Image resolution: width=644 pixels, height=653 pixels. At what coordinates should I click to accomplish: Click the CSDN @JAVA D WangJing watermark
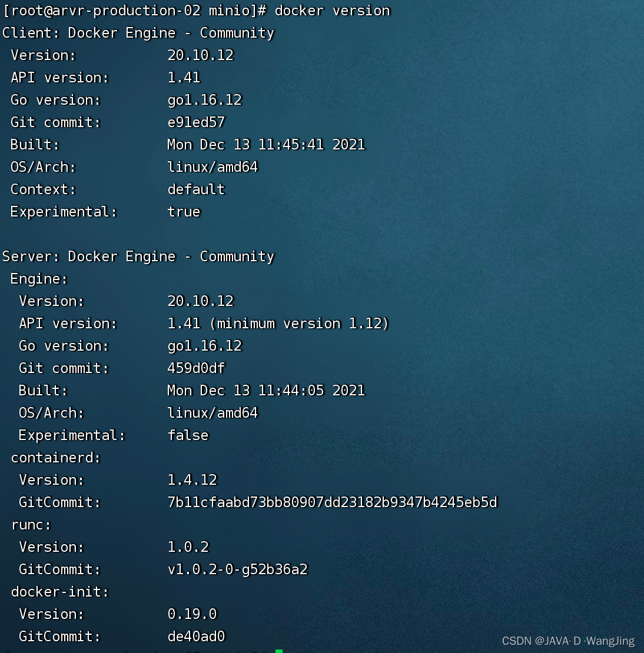568,641
